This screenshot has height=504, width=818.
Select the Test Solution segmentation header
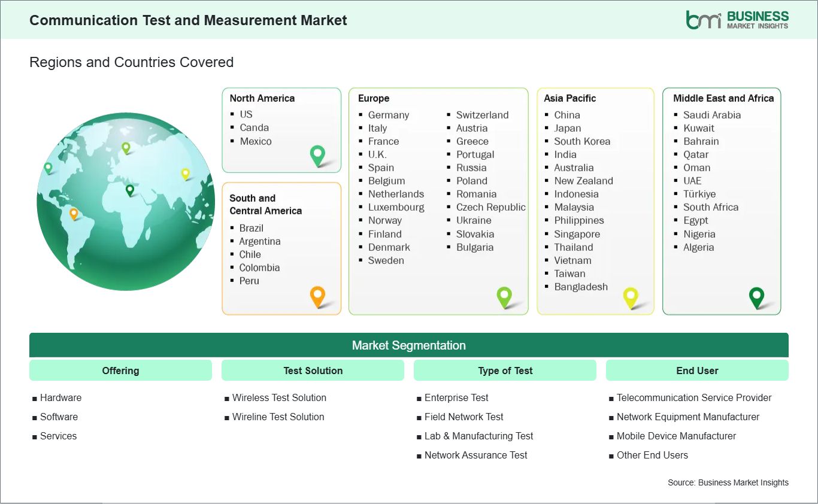pyautogui.click(x=313, y=371)
